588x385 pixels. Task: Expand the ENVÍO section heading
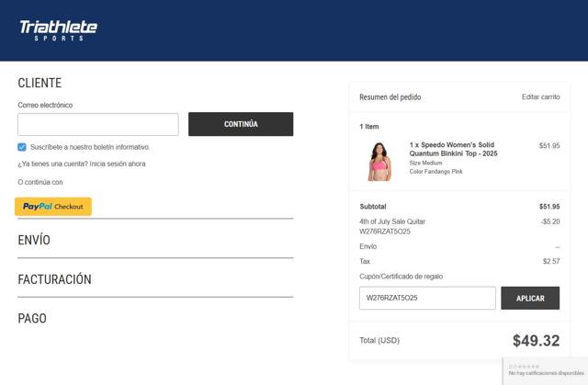click(x=34, y=240)
